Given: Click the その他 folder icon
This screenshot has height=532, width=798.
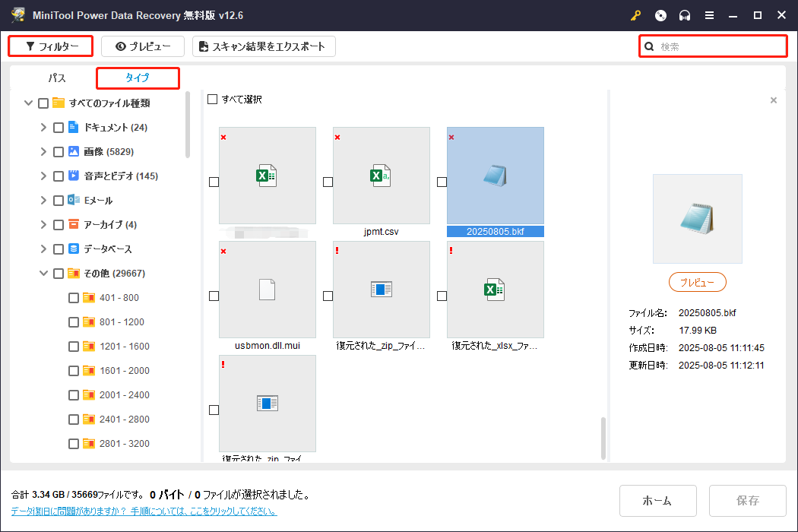Looking at the screenshot, I should coord(73,273).
